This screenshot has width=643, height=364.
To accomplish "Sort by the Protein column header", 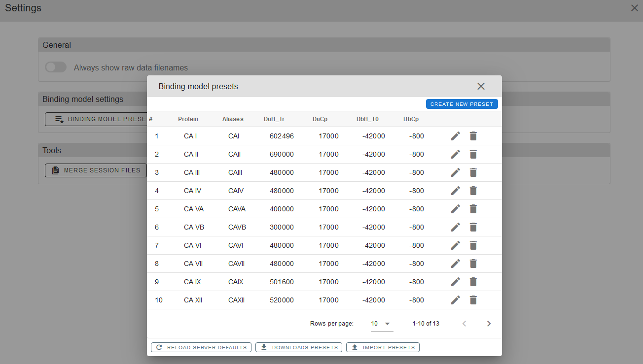I will point(188,119).
